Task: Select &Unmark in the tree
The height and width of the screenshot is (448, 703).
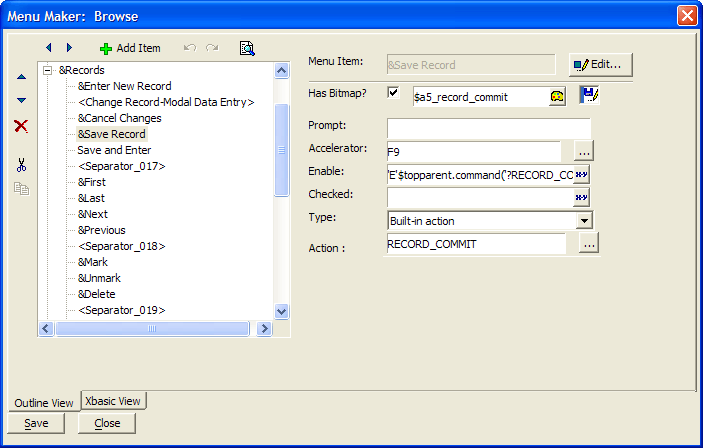Action: pos(99,278)
